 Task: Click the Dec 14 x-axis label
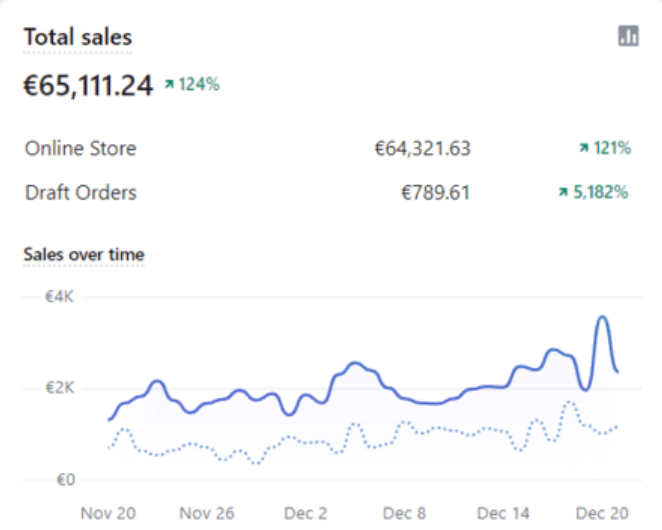(x=503, y=512)
